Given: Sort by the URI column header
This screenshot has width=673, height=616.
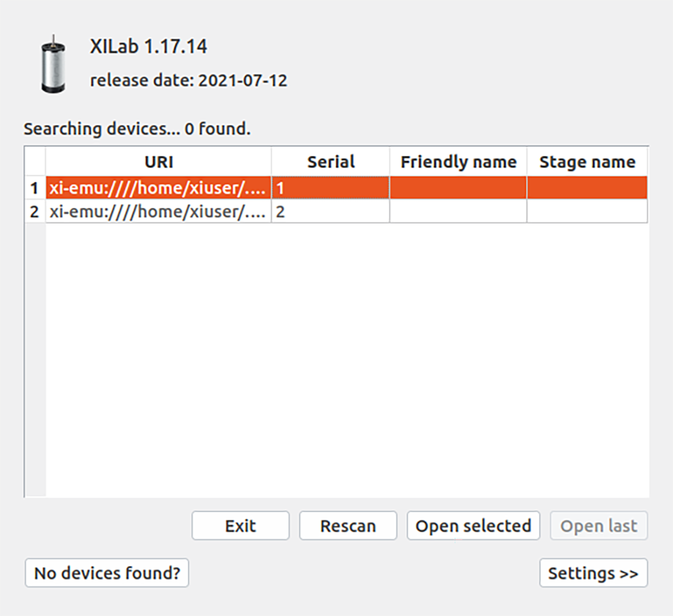Looking at the screenshot, I should click(158, 162).
